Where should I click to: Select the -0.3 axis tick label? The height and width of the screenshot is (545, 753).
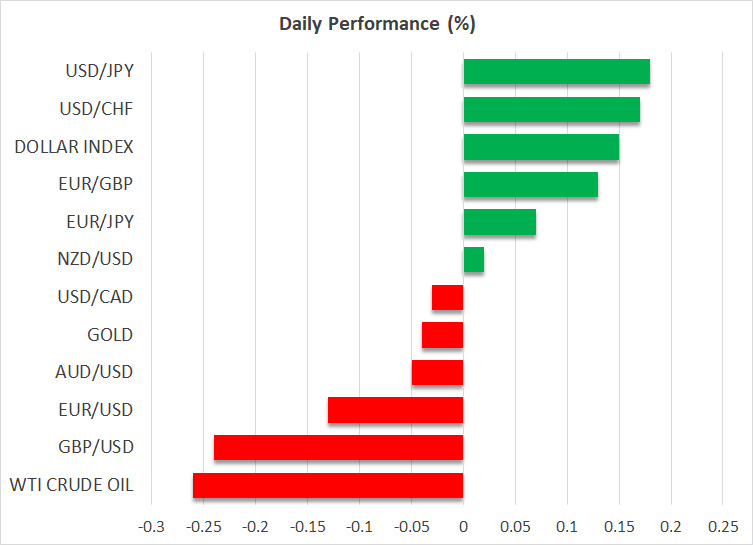(151, 526)
